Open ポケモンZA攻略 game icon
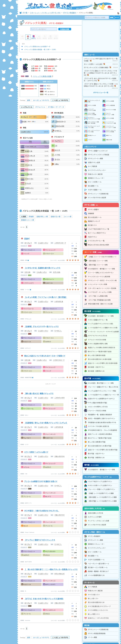This screenshot has height=644, width=121. pyautogui.click(x=104, y=101)
